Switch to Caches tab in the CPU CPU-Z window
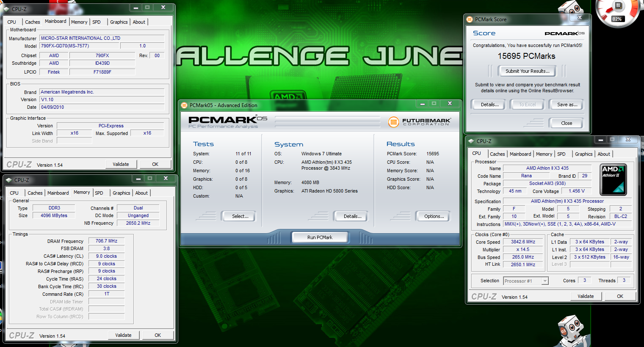The width and height of the screenshot is (644, 347). pyautogui.click(x=497, y=154)
